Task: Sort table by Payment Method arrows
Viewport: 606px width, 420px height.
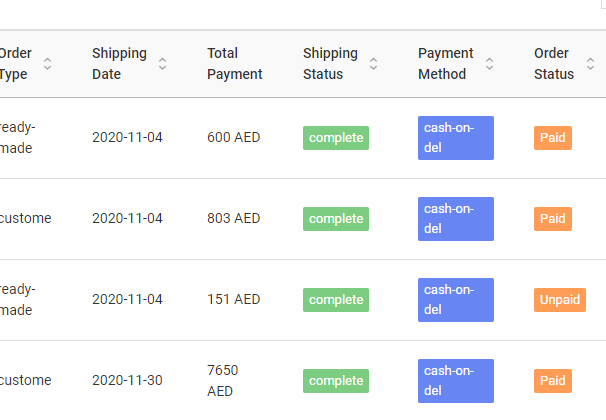Action: (x=490, y=64)
